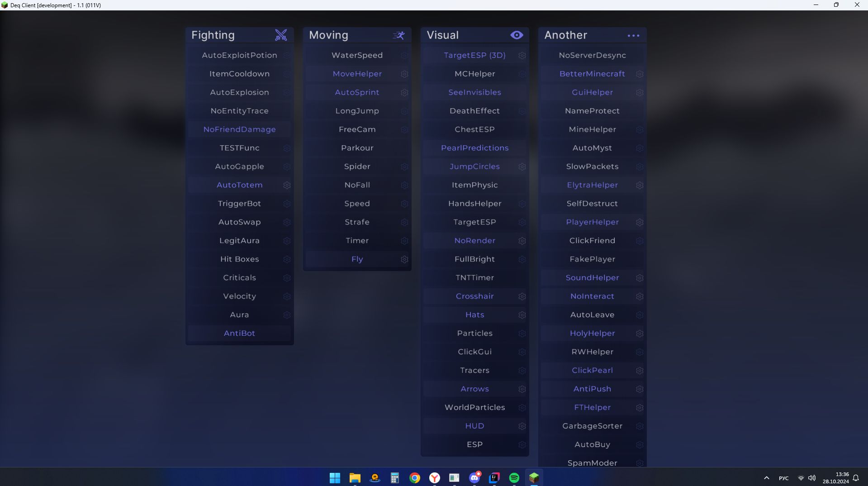Viewport: 868px width, 486px height.
Task: Turn on the ChestESP module
Action: (474, 129)
